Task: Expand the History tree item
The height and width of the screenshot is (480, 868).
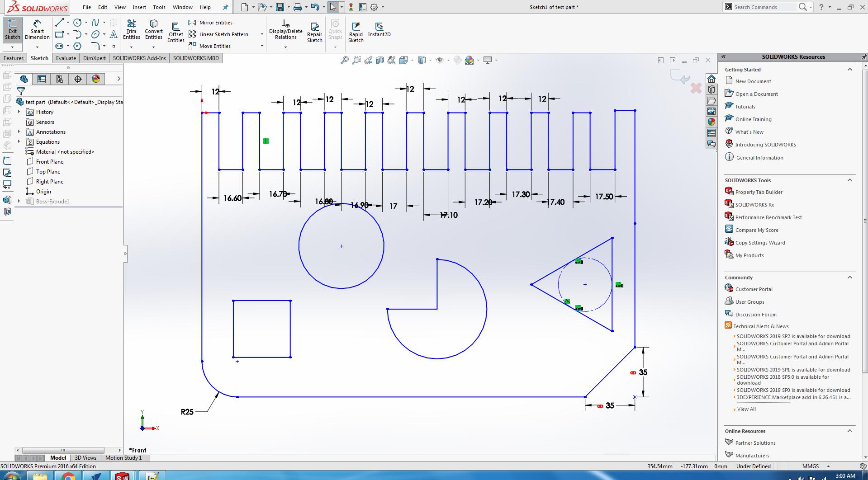Action: (19, 112)
